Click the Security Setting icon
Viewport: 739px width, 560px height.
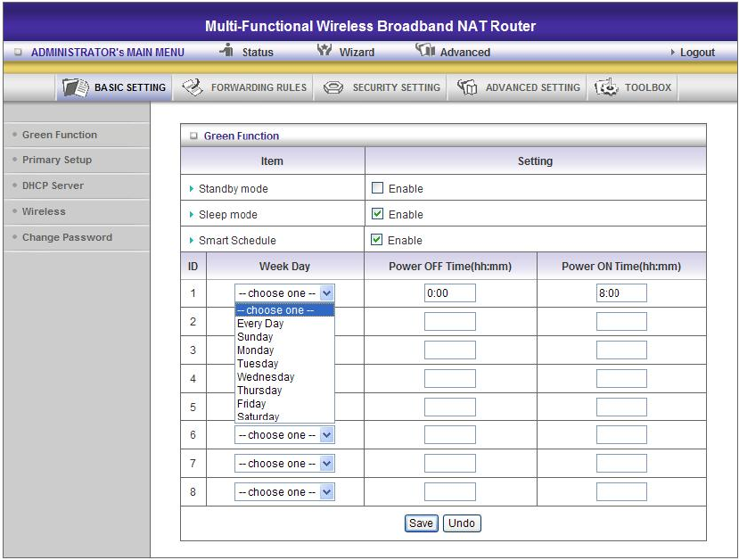pyautogui.click(x=333, y=87)
